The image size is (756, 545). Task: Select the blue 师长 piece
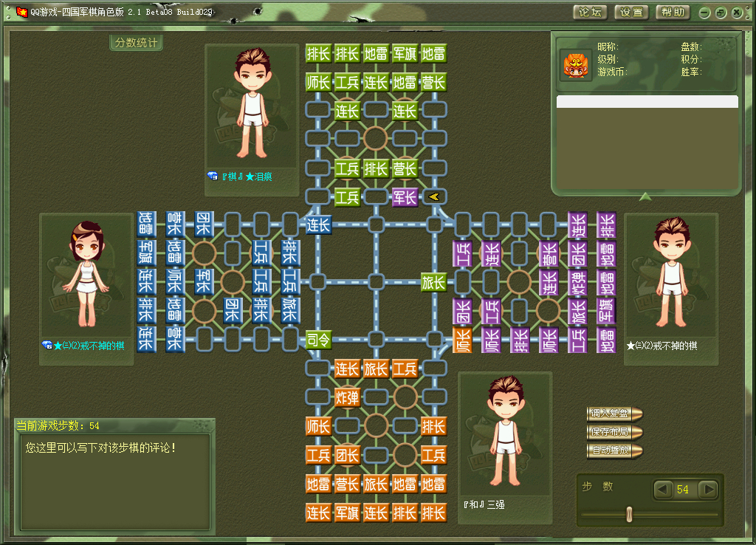click(x=174, y=281)
